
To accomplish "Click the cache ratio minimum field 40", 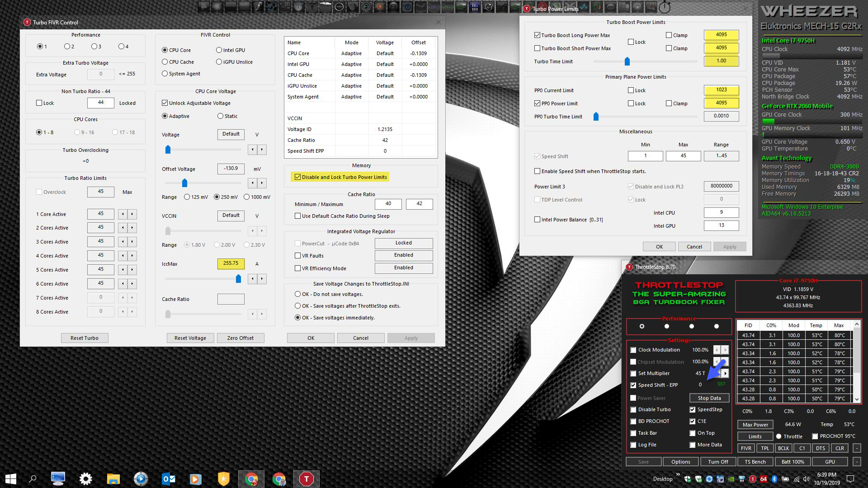I will point(388,204).
